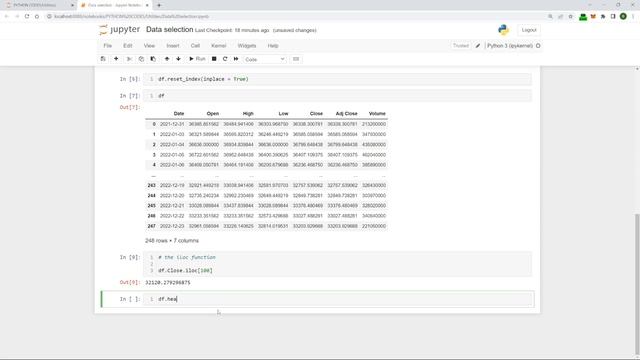
Task: Bookmark this page with the star icon
Action: tap(571, 16)
